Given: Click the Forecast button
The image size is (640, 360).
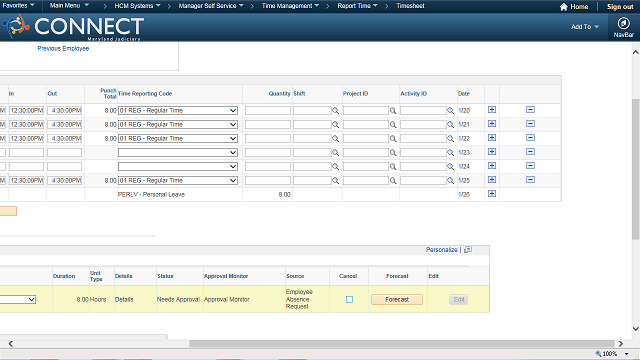Looking at the screenshot, I should [397, 300].
